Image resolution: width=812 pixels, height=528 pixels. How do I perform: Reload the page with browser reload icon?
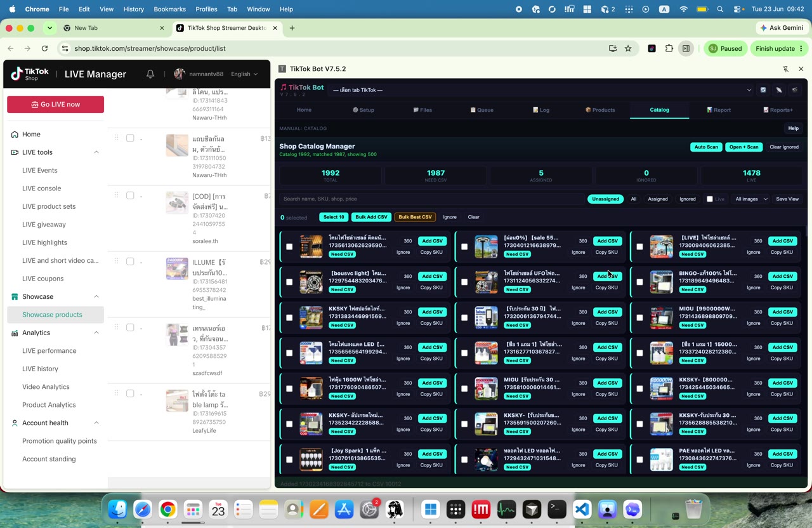(44, 48)
